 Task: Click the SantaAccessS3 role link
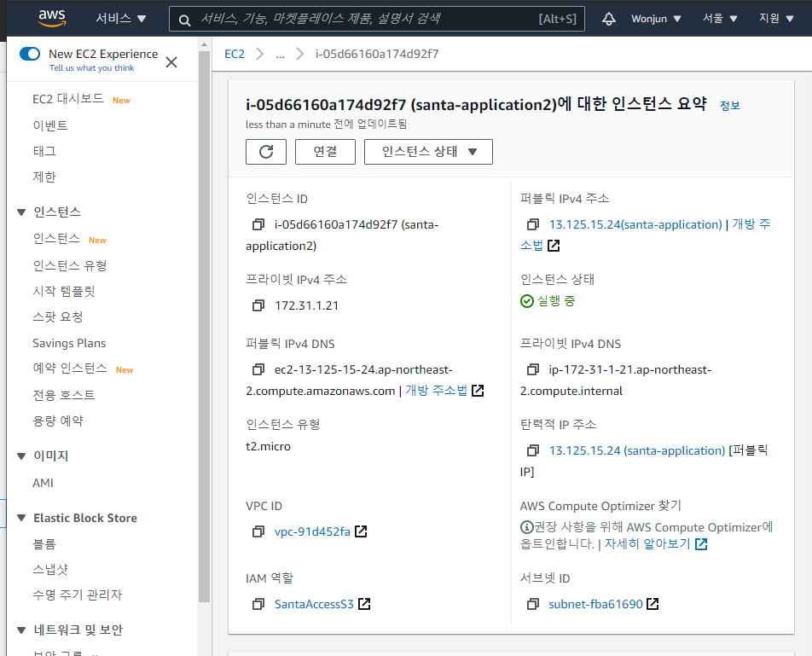click(314, 604)
